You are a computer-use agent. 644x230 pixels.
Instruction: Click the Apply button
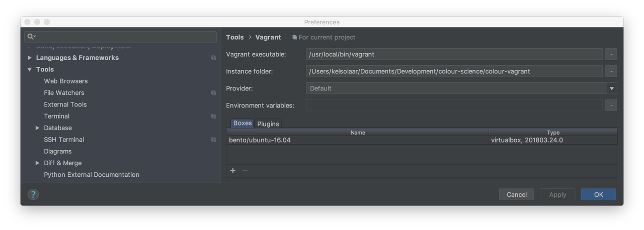point(557,194)
